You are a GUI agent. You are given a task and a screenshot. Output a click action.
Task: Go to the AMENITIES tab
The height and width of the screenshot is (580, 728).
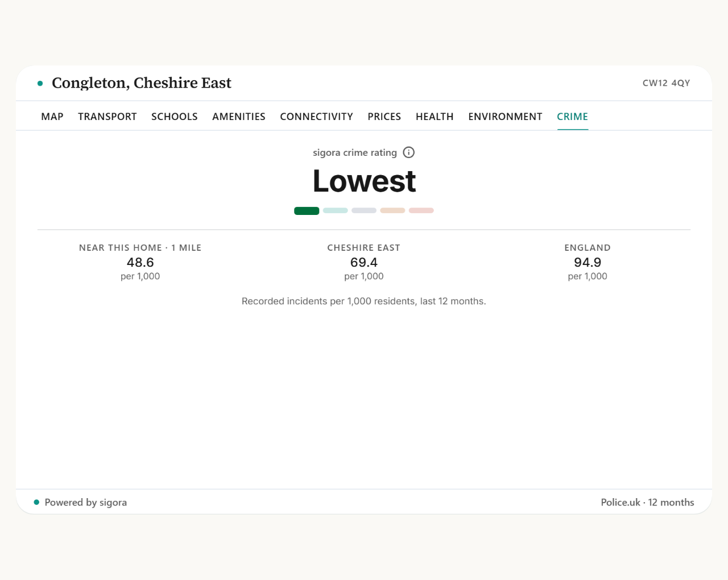coord(239,117)
